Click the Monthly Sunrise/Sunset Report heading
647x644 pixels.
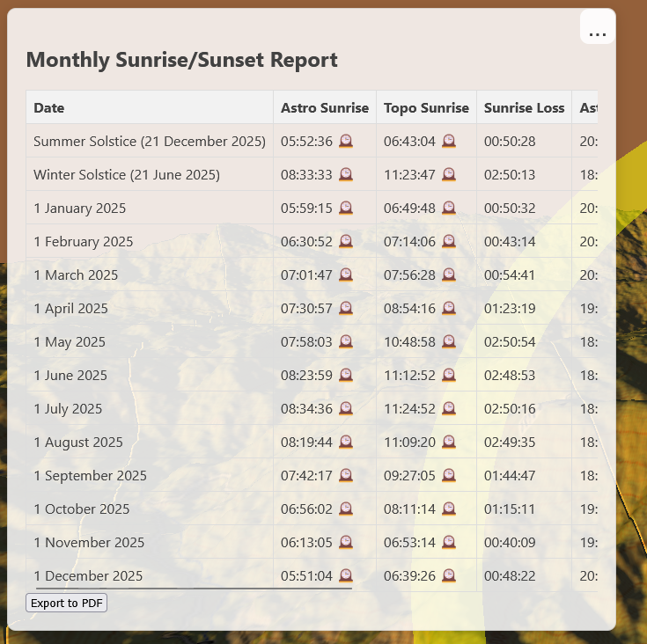(x=182, y=60)
